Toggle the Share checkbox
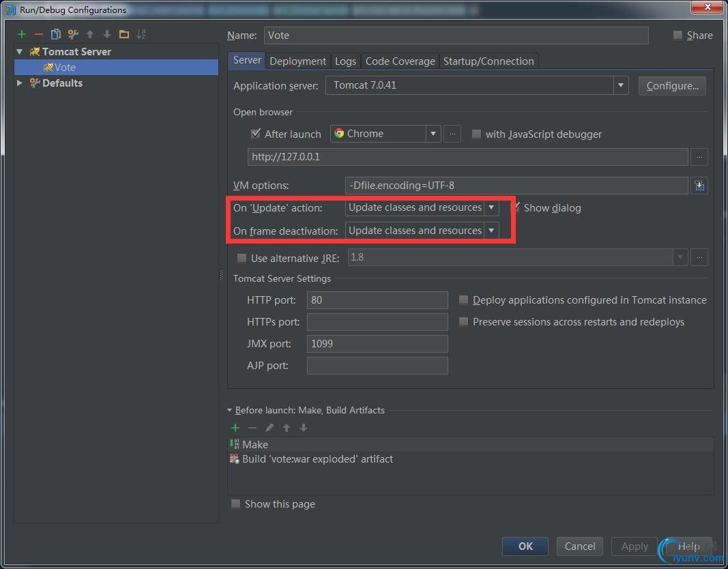728x569 pixels. (678, 35)
